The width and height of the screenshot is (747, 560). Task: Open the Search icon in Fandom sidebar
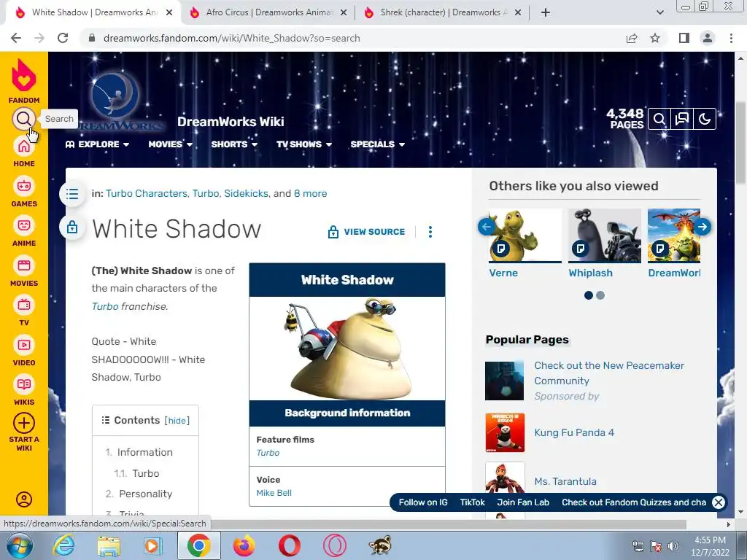click(x=24, y=119)
